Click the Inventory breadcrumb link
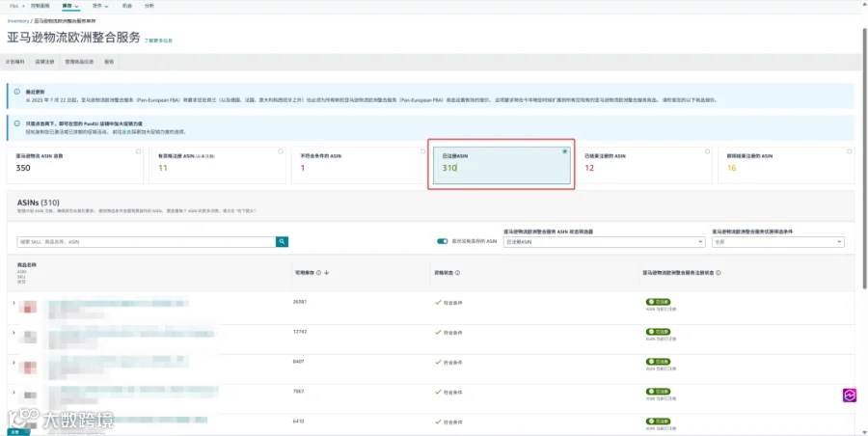Image resolution: width=868 pixels, height=436 pixels. click(x=18, y=21)
